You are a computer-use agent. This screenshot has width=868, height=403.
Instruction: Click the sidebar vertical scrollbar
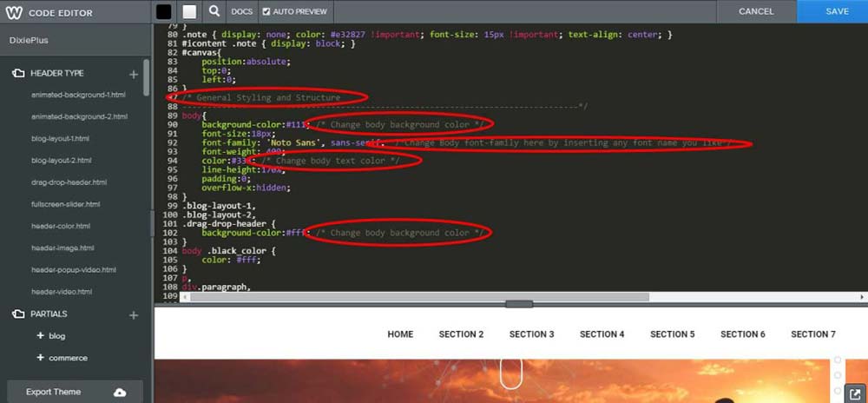[146, 77]
